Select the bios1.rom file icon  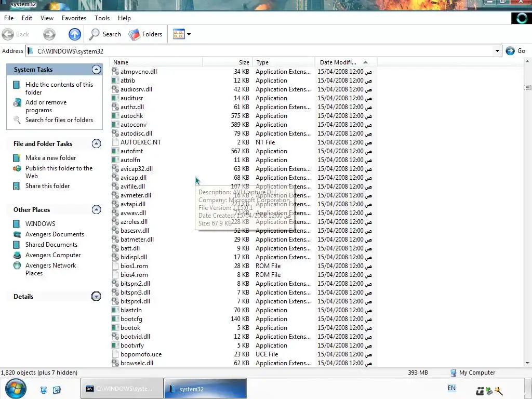tap(115, 266)
